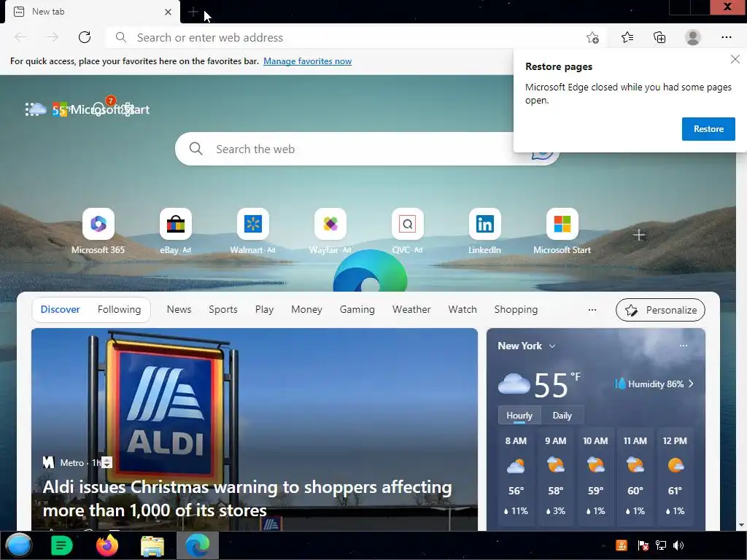Click the 12 PM hourly forecast
Screen dimensions: 747x560
point(675,475)
